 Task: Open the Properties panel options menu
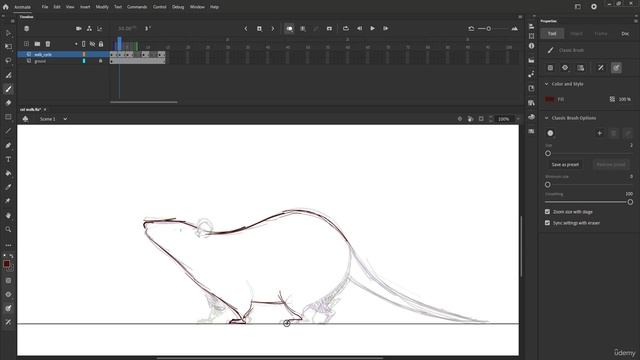coord(636,21)
